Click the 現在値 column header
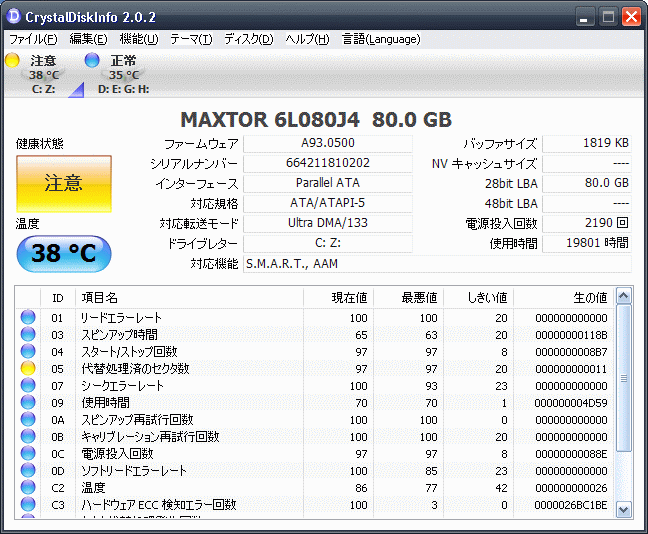 click(x=338, y=298)
